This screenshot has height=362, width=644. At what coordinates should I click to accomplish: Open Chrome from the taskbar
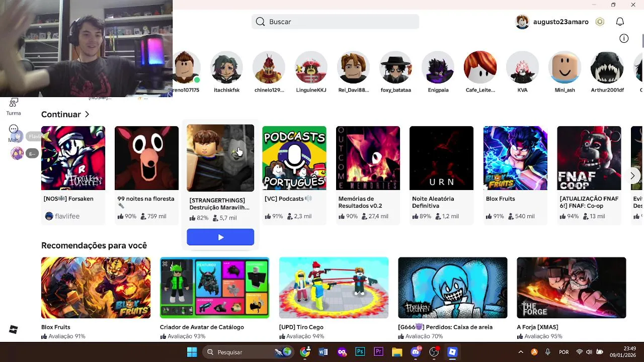(305, 352)
